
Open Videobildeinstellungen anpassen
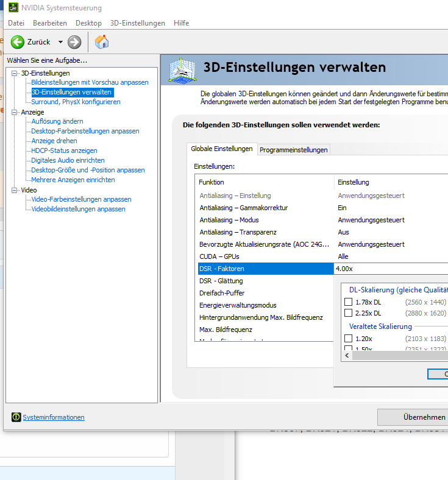click(x=78, y=209)
